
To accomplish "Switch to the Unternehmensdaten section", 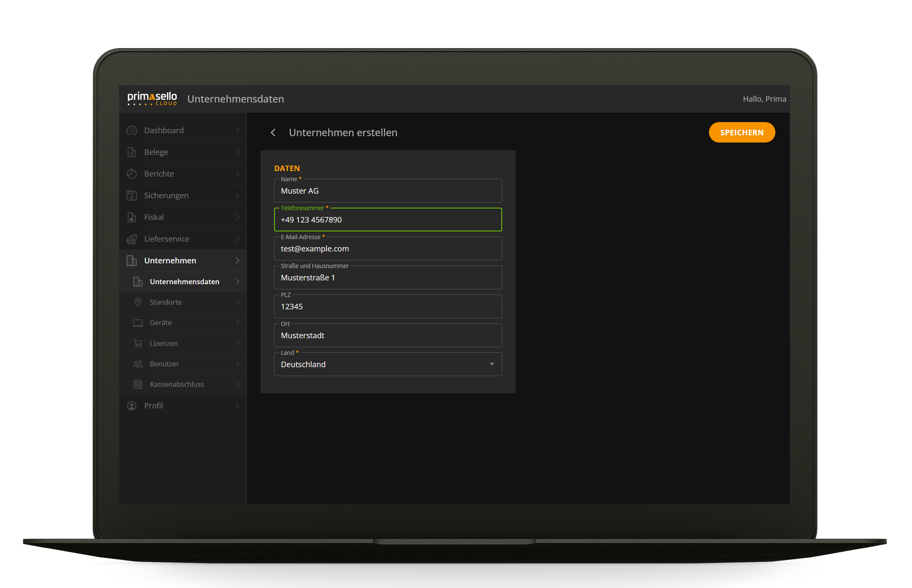I will (184, 282).
